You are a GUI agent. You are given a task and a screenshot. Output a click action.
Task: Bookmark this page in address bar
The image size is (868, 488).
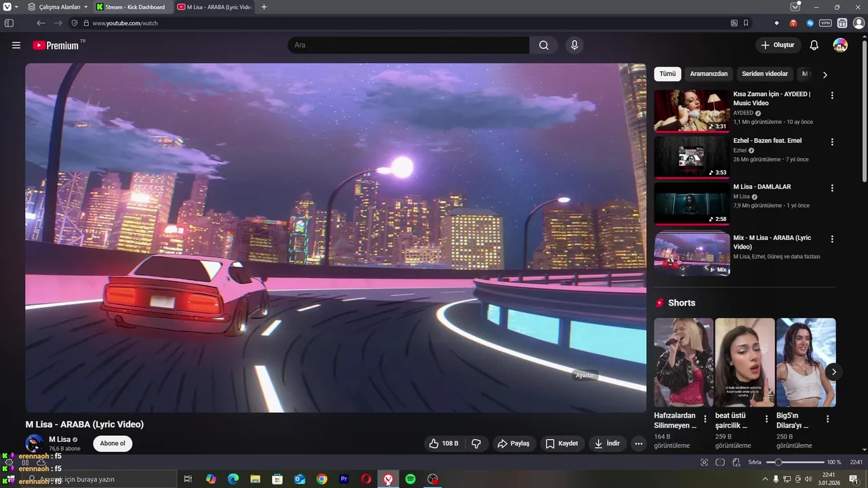[x=746, y=23]
